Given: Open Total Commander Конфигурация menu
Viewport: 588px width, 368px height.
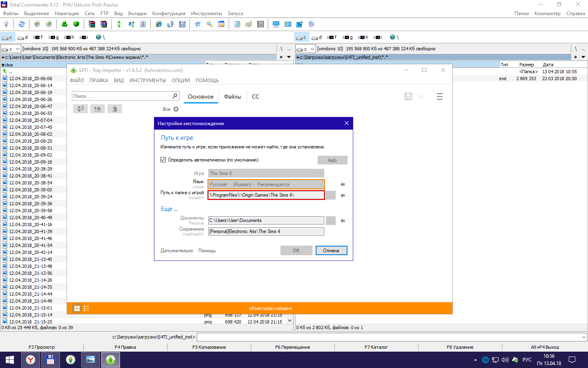Looking at the screenshot, I should pos(169,13).
